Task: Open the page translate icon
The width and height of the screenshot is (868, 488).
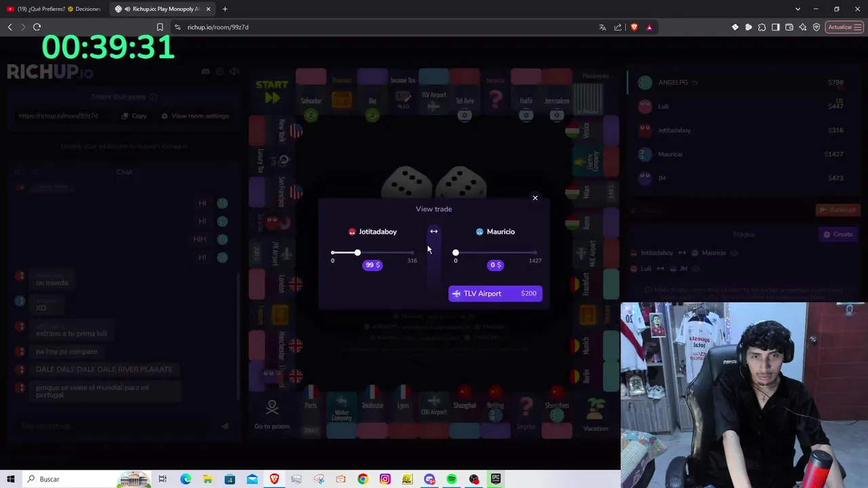Action: [x=602, y=27]
